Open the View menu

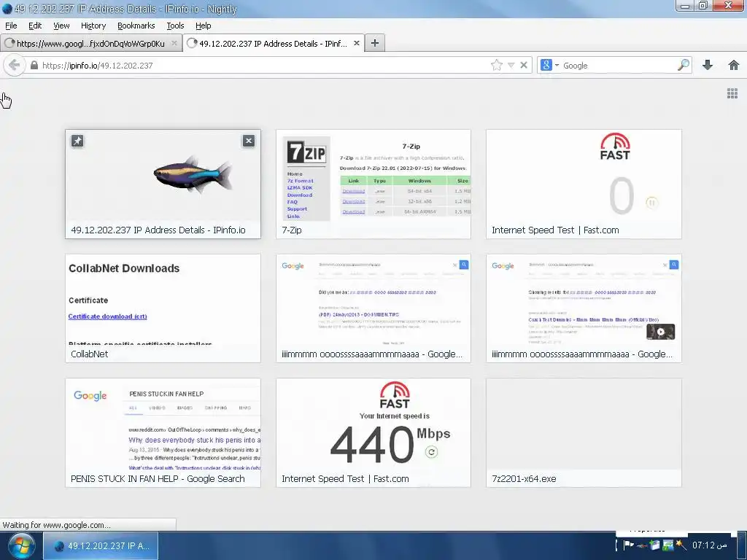(x=61, y=26)
